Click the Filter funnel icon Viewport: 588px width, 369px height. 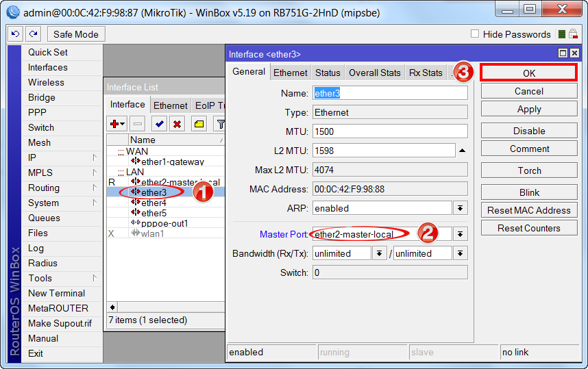click(221, 124)
